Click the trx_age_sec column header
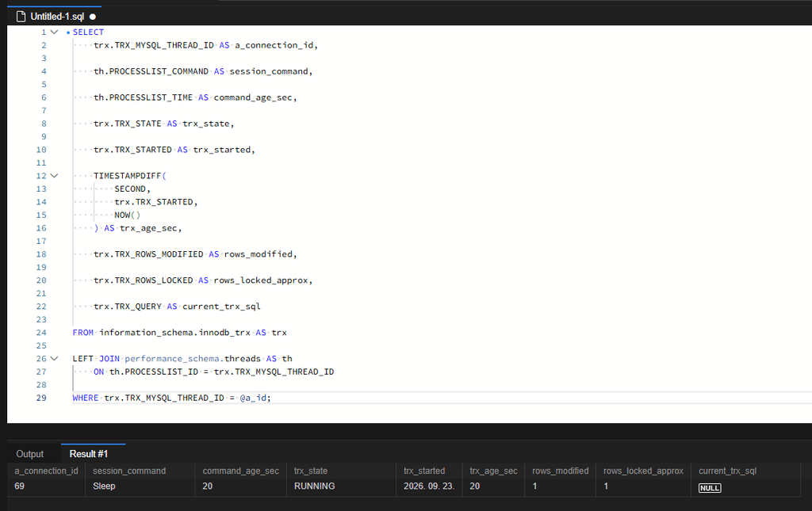This screenshot has height=511, width=812. [x=493, y=471]
